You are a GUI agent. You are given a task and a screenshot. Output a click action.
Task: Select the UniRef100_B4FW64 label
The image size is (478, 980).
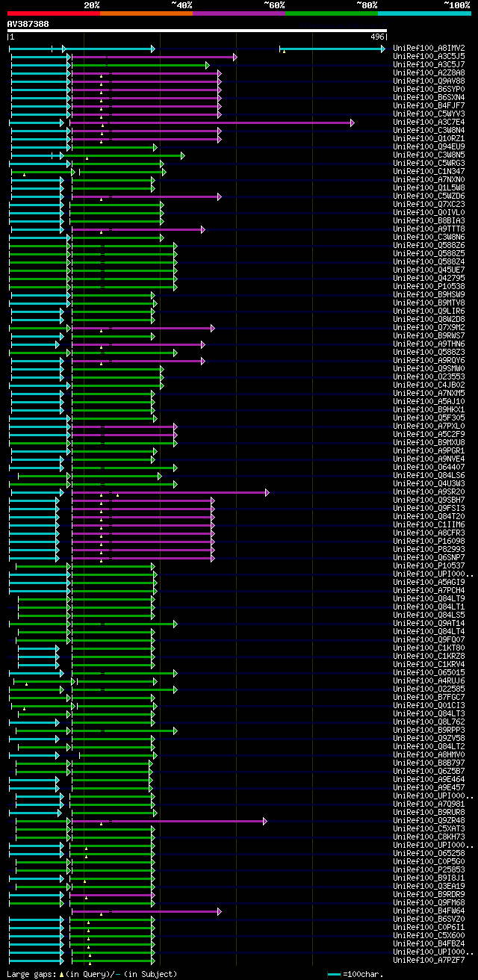430,911
